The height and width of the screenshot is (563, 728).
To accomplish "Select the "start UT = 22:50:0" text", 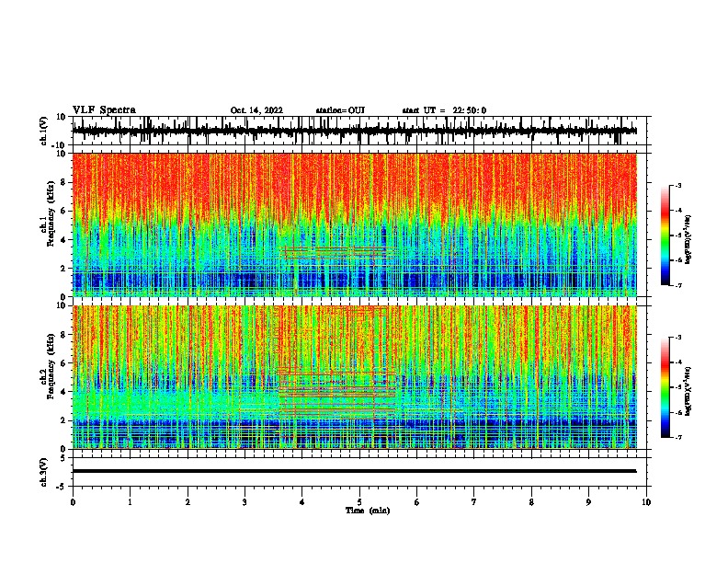I will [444, 110].
